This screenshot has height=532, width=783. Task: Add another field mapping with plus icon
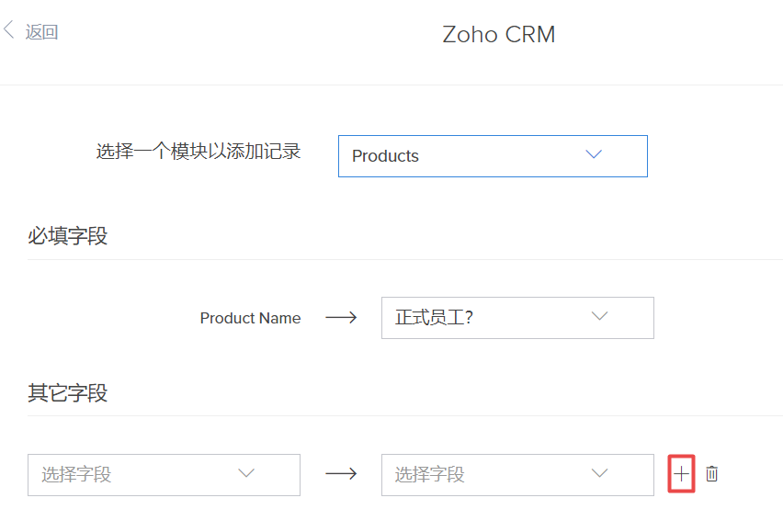pos(680,474)
